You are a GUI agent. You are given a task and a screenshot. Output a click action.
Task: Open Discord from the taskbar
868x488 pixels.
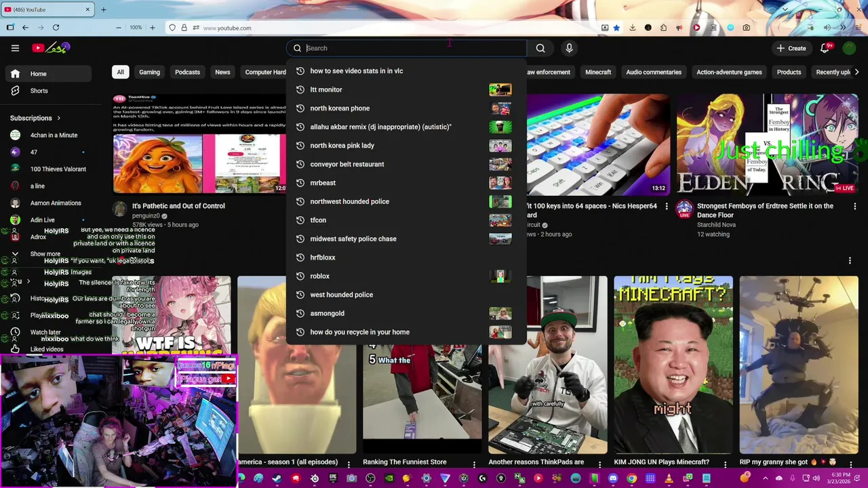[613, 479]
